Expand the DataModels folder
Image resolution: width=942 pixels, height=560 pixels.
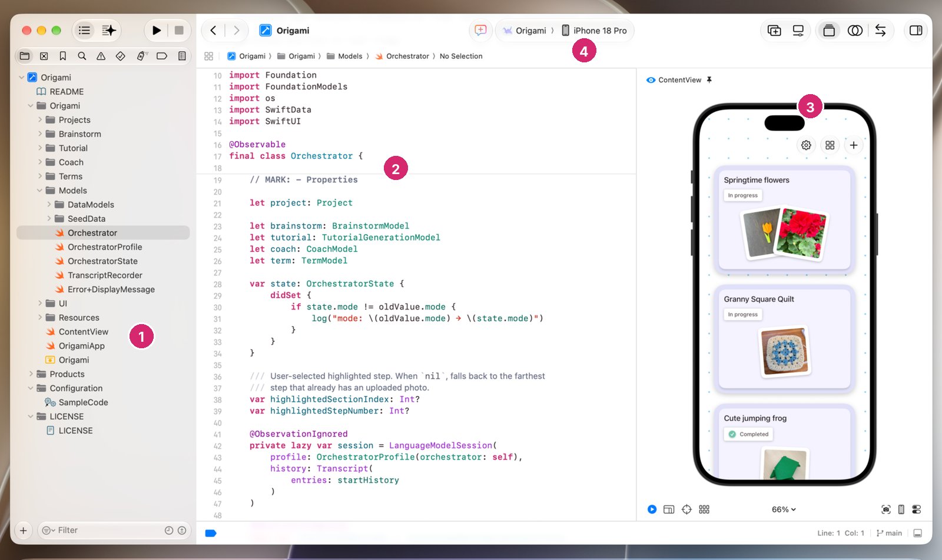coord(49,204)
